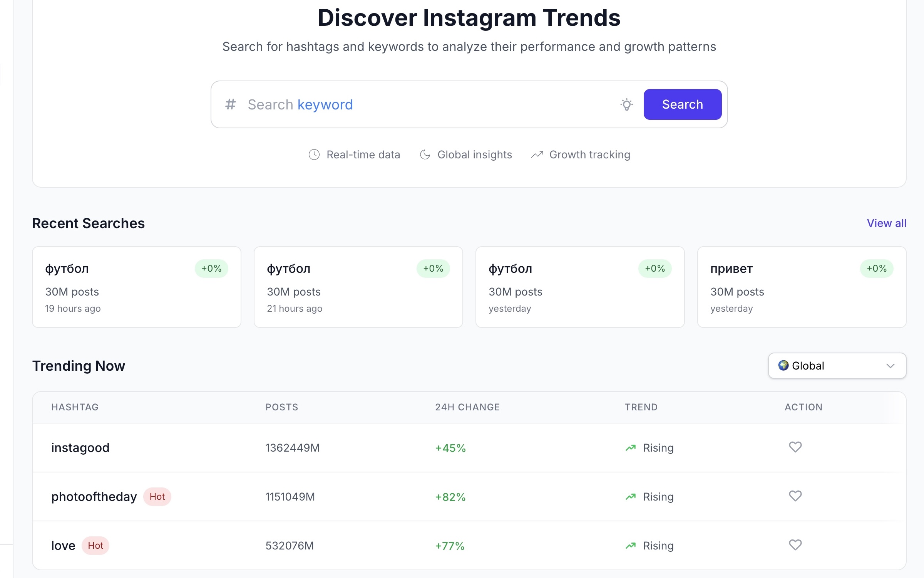This screenshot has width=924, height=578.
Task: Click the POSTS column header
Action: pyautogui.click(x=282, y=407)
